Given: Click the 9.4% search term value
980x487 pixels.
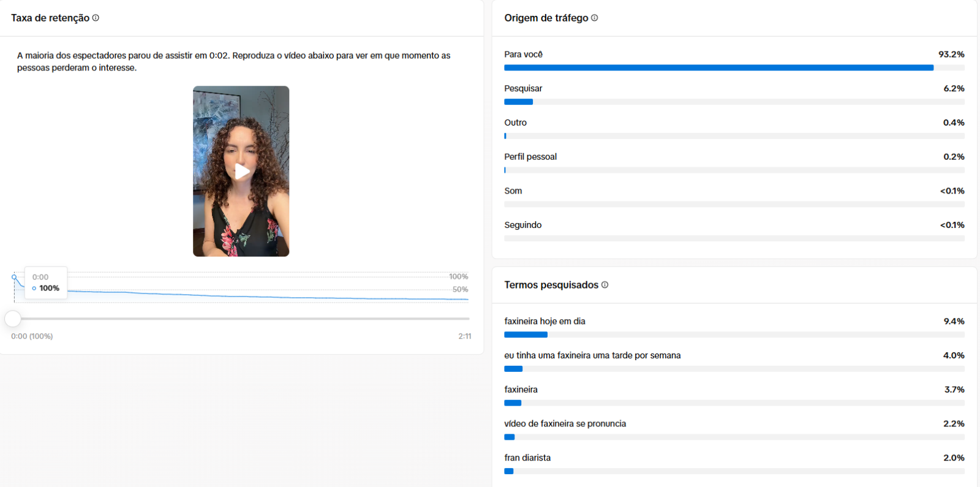Looking at the screenshot, I should tap(954, 322).
